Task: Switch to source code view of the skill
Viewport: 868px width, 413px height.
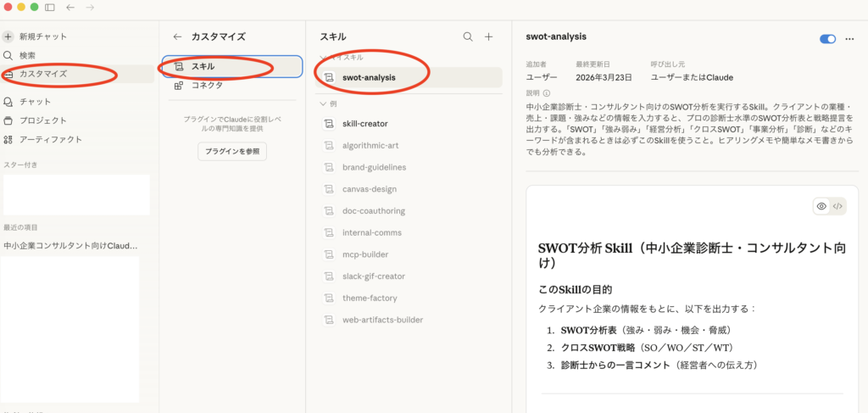Action: (837, 206)
